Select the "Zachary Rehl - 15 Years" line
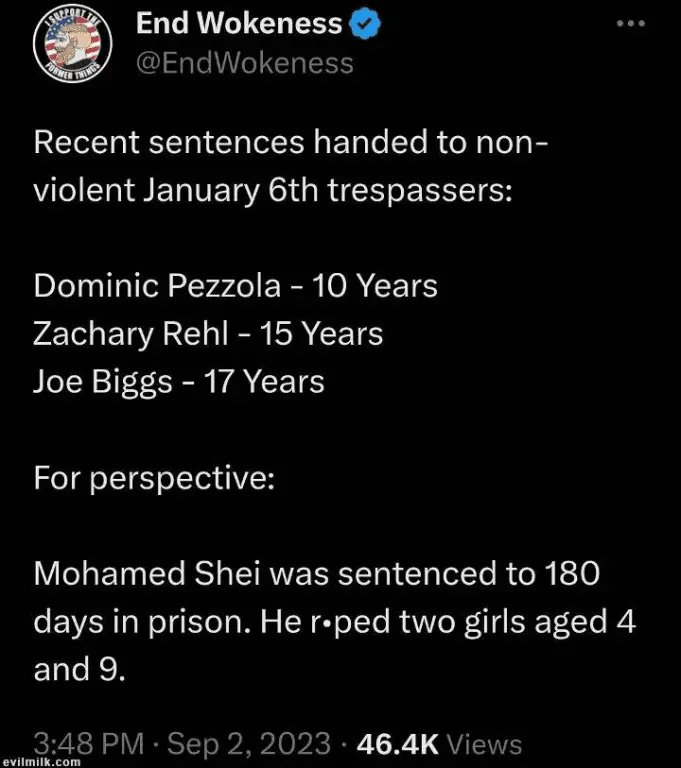 tap(208, 333)
